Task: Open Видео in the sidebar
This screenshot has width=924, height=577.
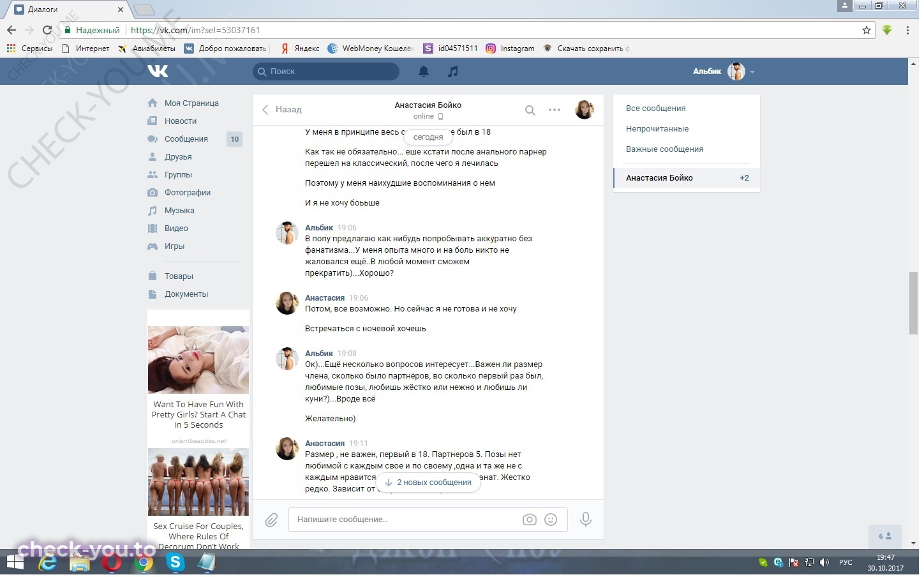Action: click(168, 229)
